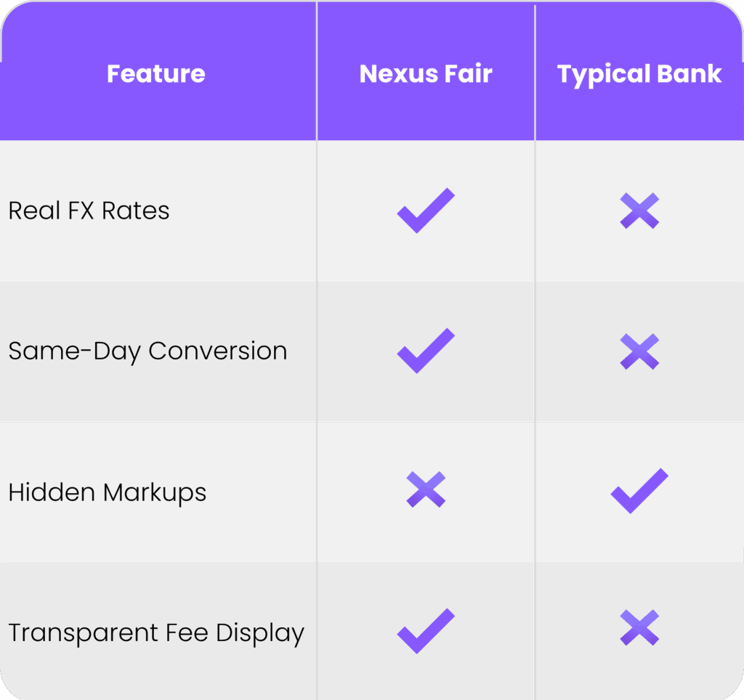
Task: Select the Same-Day Conversion row label
Action: point(147,351)
